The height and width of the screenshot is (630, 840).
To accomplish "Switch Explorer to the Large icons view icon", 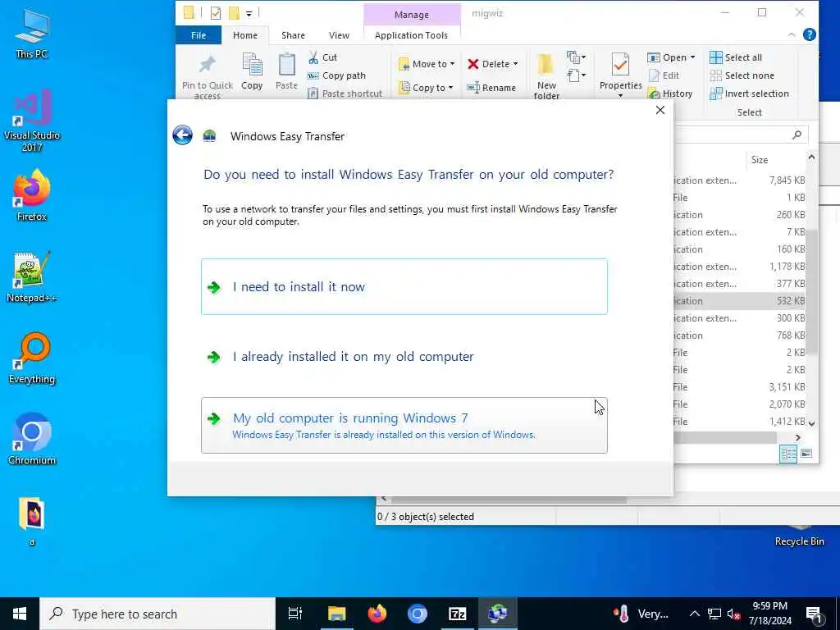I will pos(806,454).
